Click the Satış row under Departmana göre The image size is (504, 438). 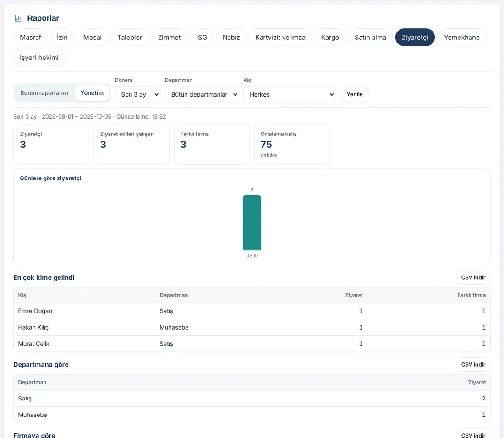pos(252,399)
